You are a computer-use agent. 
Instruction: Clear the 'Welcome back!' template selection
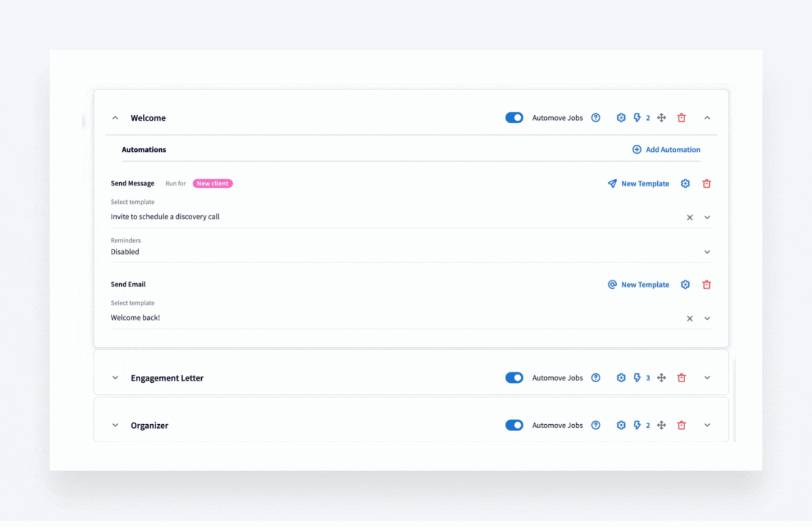click(x=690, y=319)
